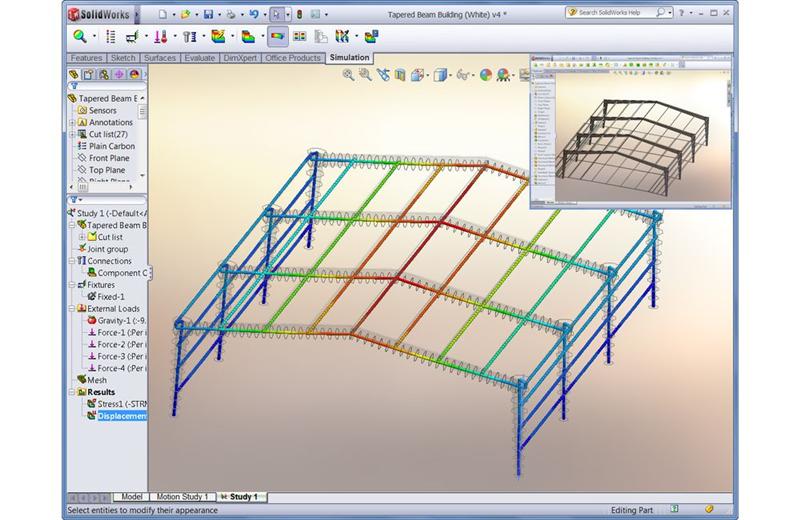Viewport: 800px width, 520px height.
Task: Expand the Cut list(27) tree node
Action: click(x=73, y=134)
